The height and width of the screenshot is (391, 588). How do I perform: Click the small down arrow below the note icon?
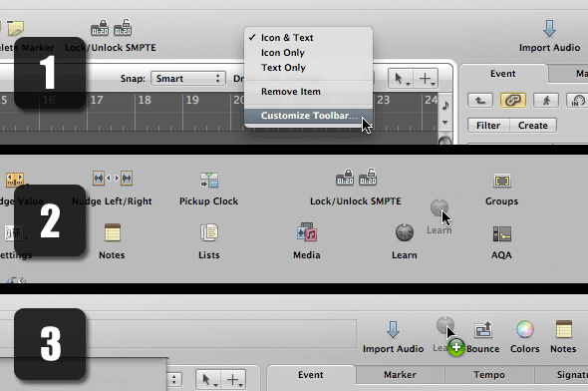coord(445,123)
